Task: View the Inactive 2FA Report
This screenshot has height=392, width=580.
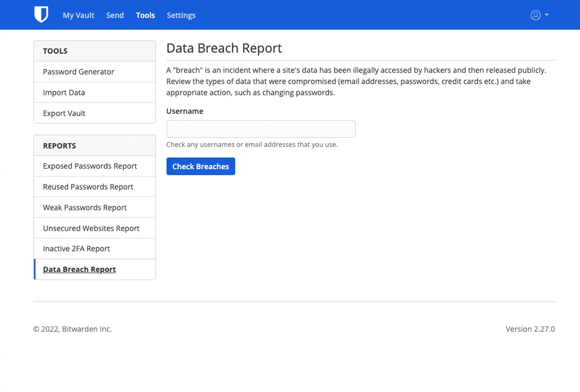Action: pos(77,248)
